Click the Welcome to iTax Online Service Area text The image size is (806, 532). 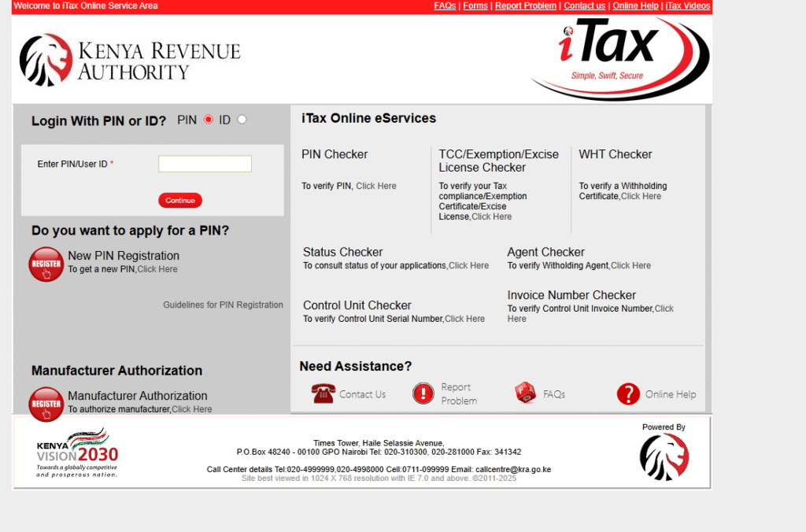(x=86, y=6)
